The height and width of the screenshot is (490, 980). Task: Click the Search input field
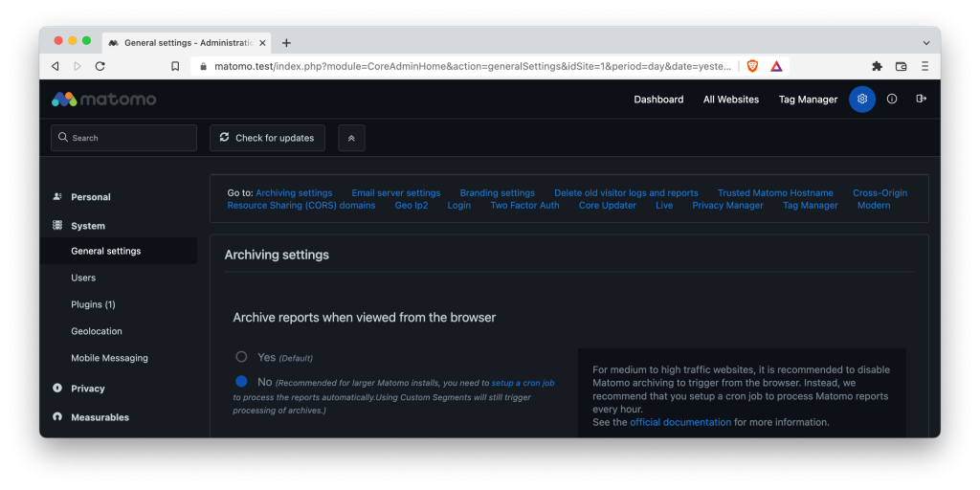click(x=124, y=138)
